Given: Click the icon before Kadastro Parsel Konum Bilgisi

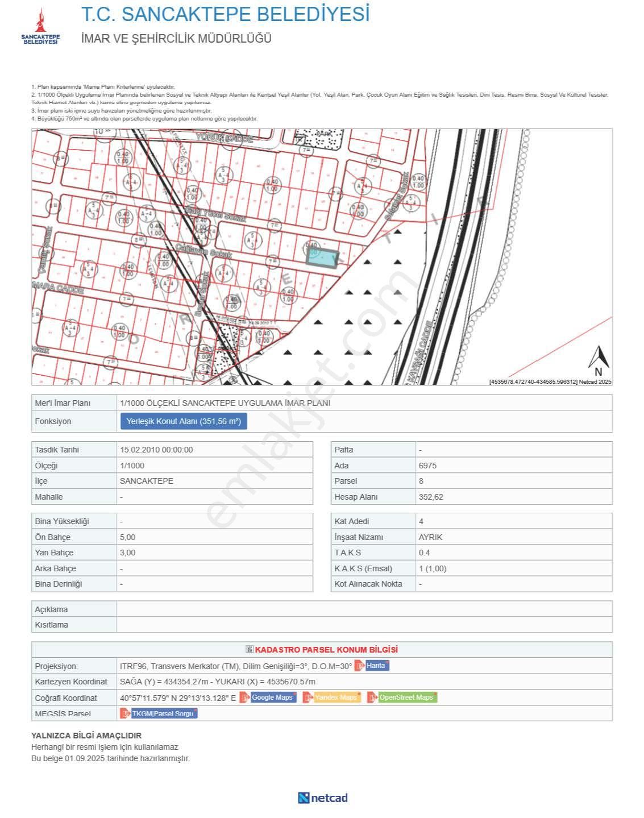Looking at the screenshot, I should (x=250, y=649).
